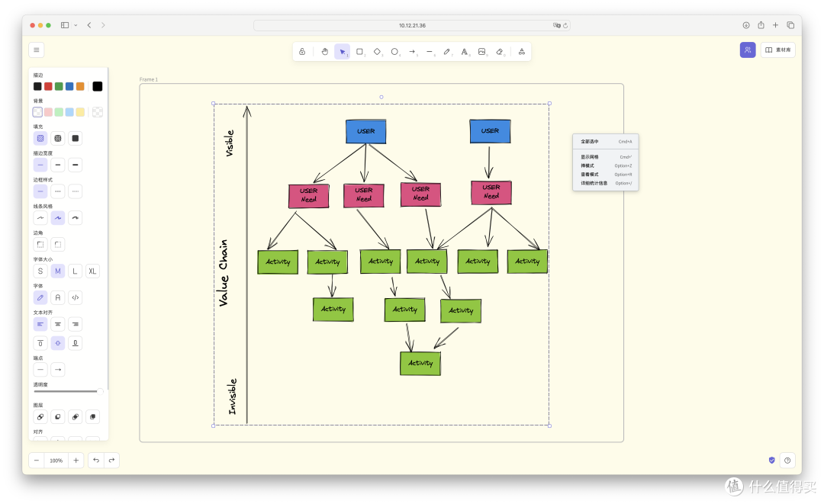Pick the black stroke color
This screenshot has height=504, width=824.
[x=37, y=86]
